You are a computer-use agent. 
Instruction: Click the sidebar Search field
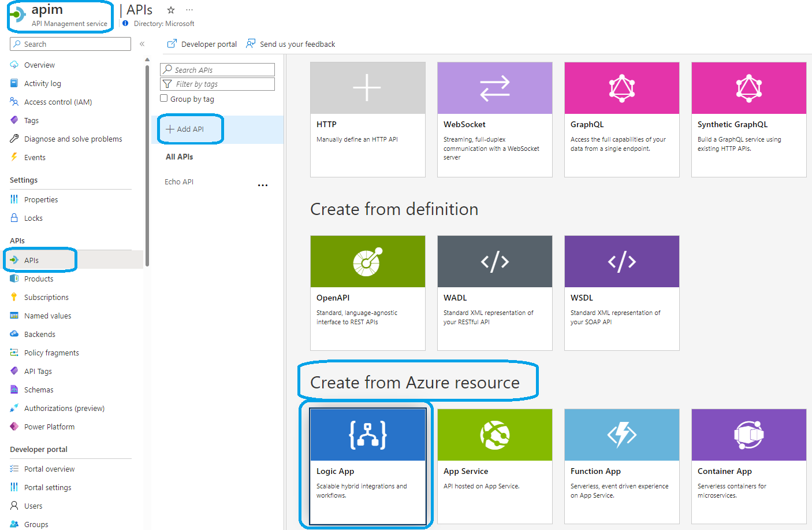[x=70, y=44]
